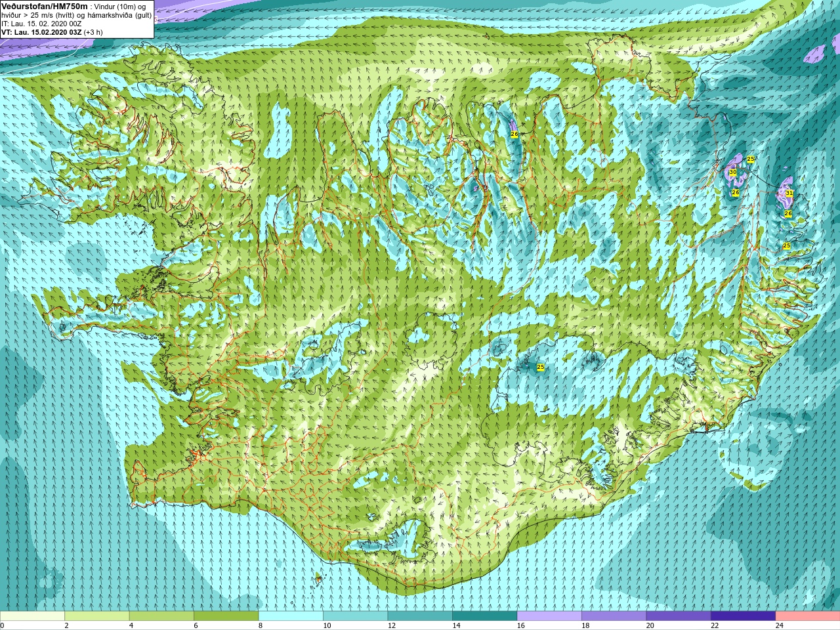Click the 2–4 m/s light green legend swatch
The width and height of the screenshot is (840, 630).
[97, 616]
